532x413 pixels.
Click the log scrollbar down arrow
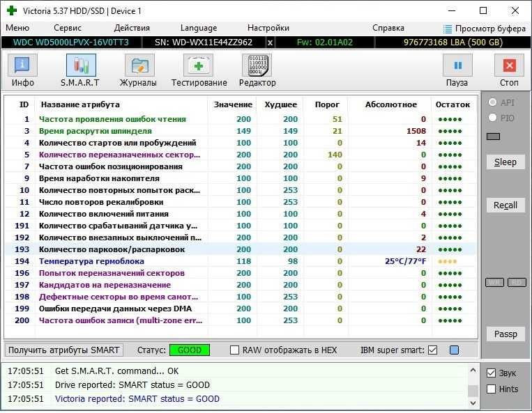(473, 403)
